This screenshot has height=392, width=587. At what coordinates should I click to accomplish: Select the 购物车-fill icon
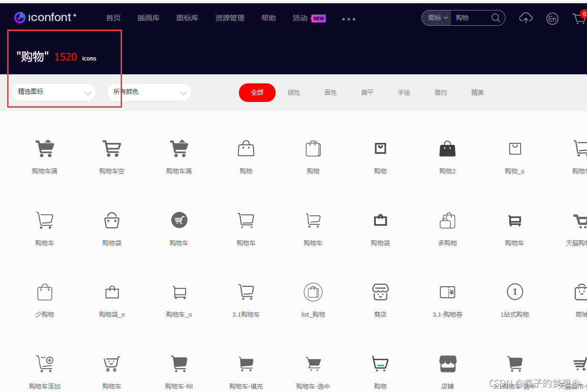179,364
